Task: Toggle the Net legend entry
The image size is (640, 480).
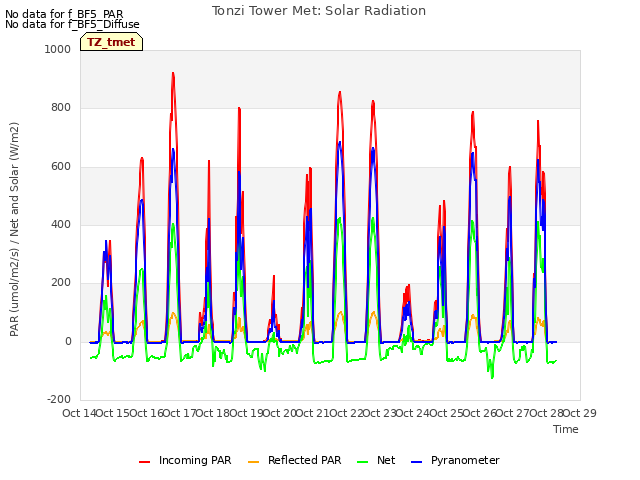Action: coord(376,460)
